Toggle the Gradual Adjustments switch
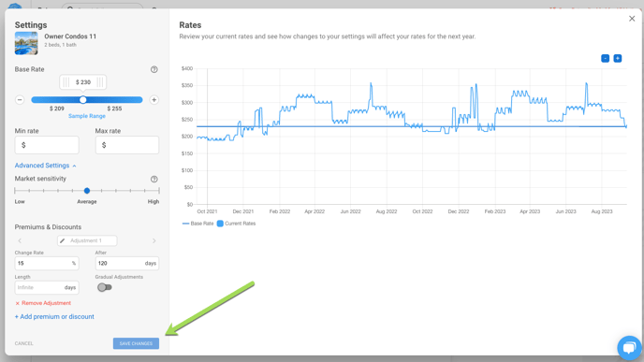The width and height of the screenshot is (644, 362). [x=104, y=287]
